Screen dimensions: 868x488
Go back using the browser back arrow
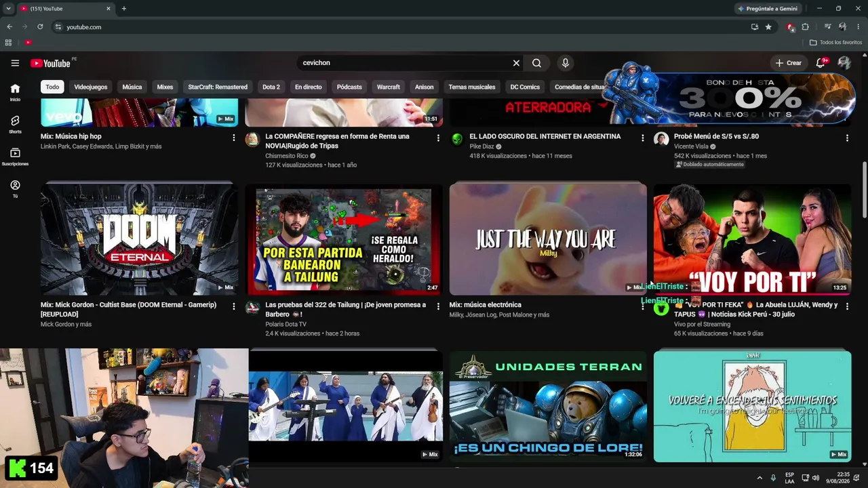pyautogui.click(x=9, y=27)
